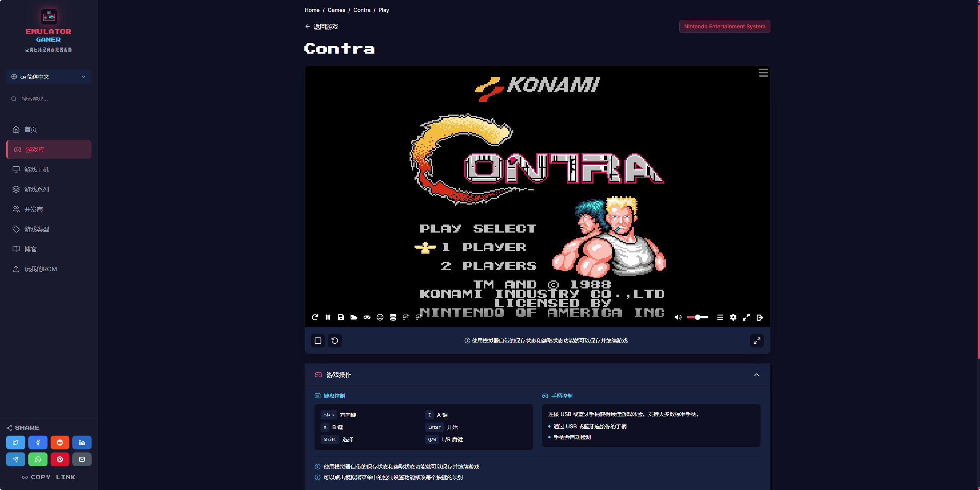
Task: Open hamburger menu at game top-right
Action: point(763,73)
